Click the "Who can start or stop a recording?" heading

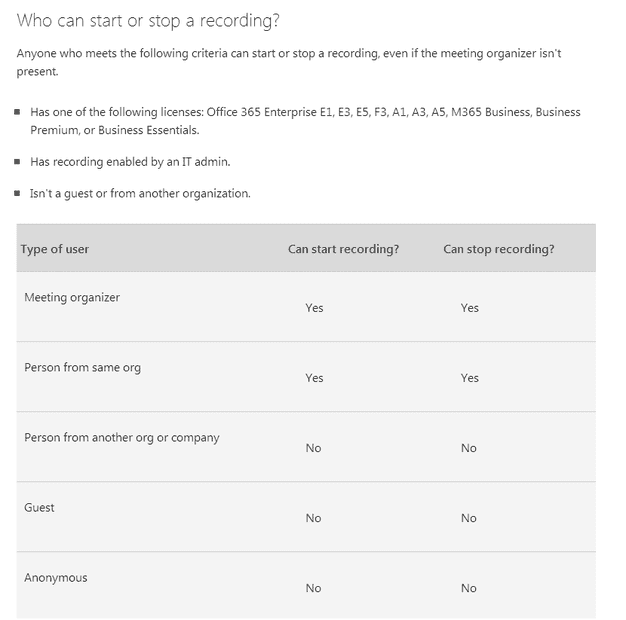[x=147, y=20]
